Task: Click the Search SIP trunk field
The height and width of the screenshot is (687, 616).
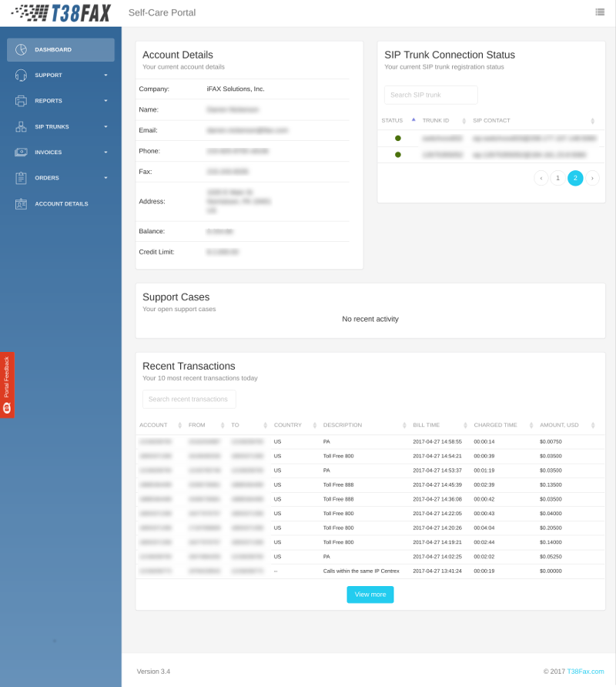Action: point(430,95)
